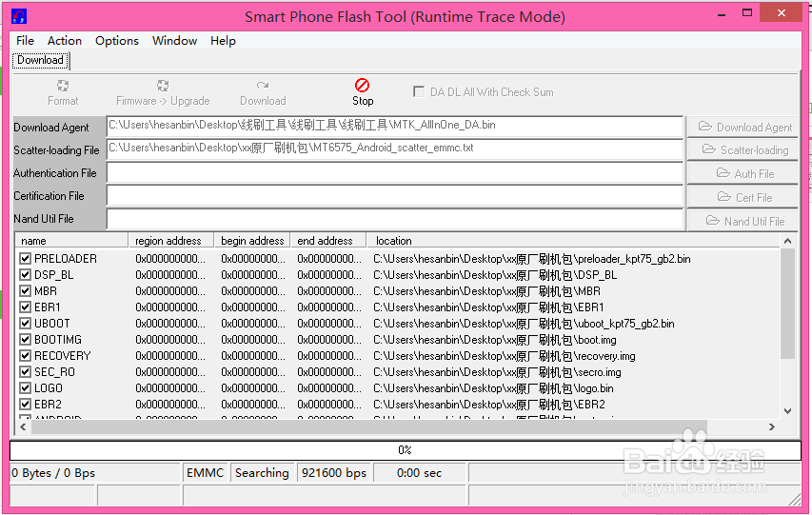Click the Searching status bar cell
This screenshot has width=812, height=515.
pos(262,472)
